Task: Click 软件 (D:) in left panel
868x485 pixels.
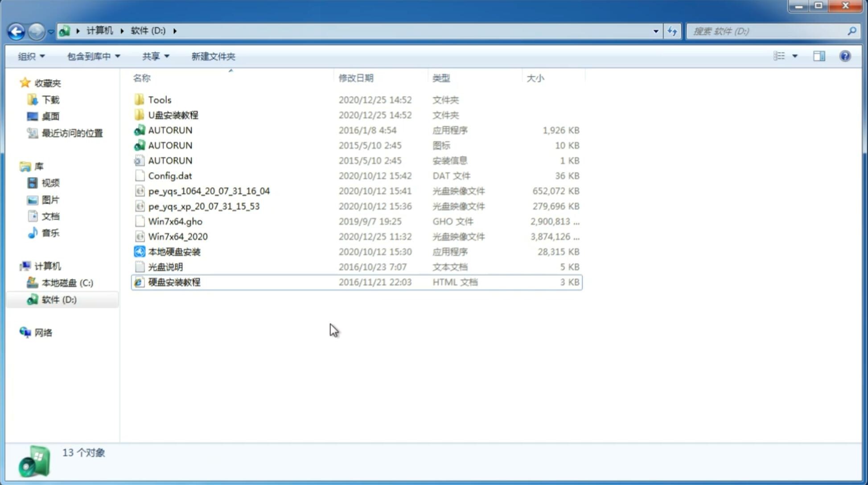Action: 58,299
